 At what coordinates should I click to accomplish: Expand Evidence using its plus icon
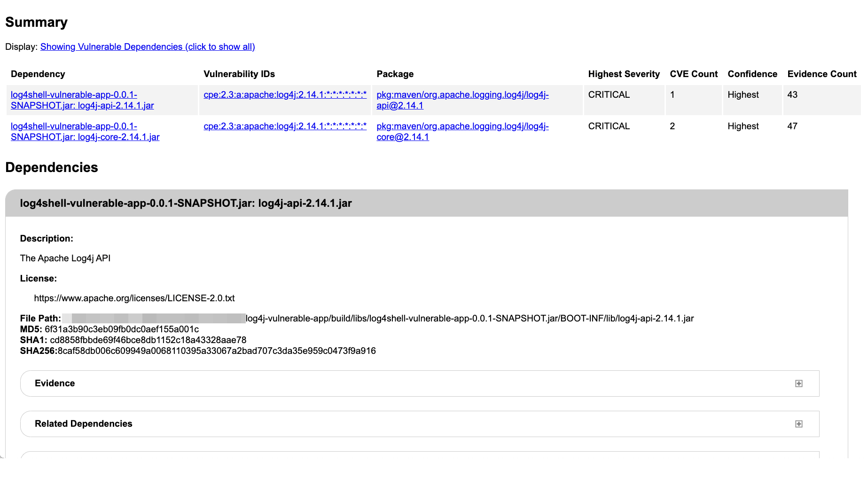coord(798,383)
